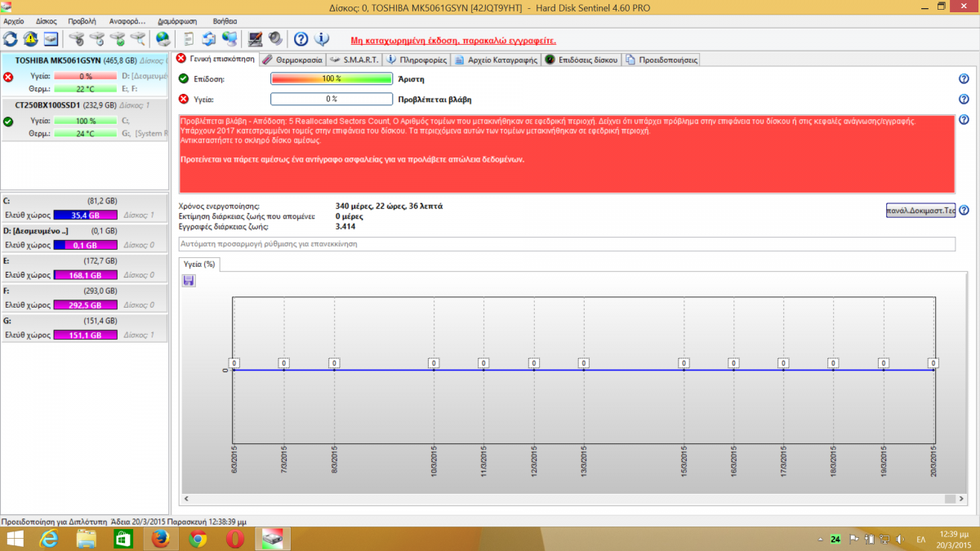Viewport: 980px width, 551px height.
Task: Click the Επίδοση 100% progress bar
Action: click(x=332, y=78)
